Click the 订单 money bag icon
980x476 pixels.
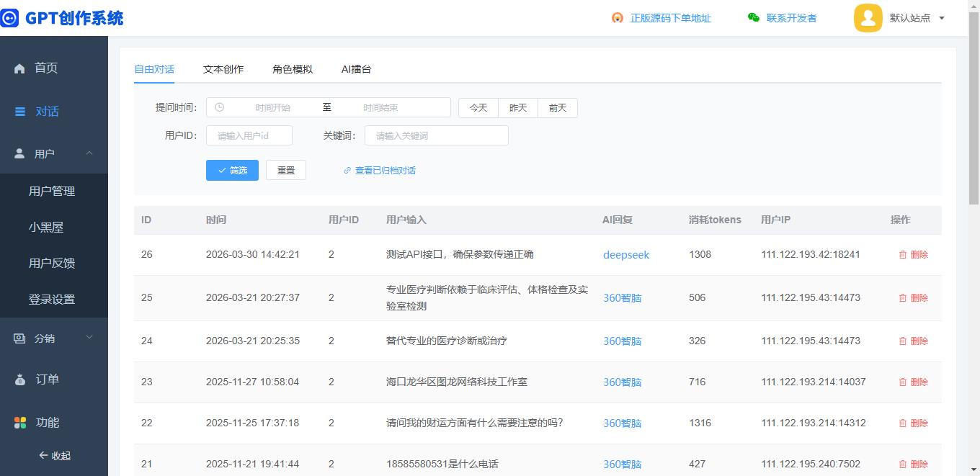point(20,380)
